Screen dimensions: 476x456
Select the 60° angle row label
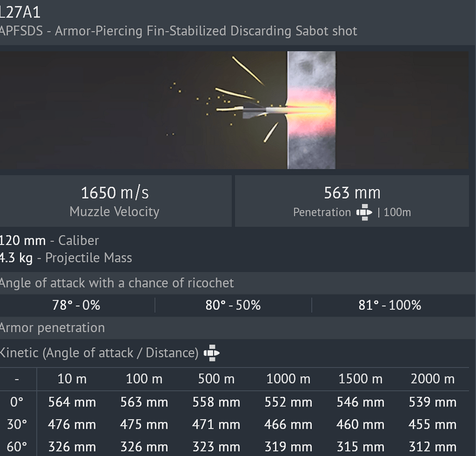click(x=17, y=446)
